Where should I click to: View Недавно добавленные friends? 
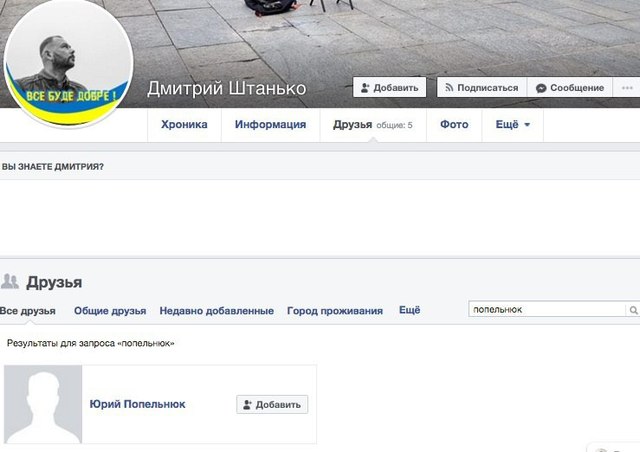tap(216, 311)
